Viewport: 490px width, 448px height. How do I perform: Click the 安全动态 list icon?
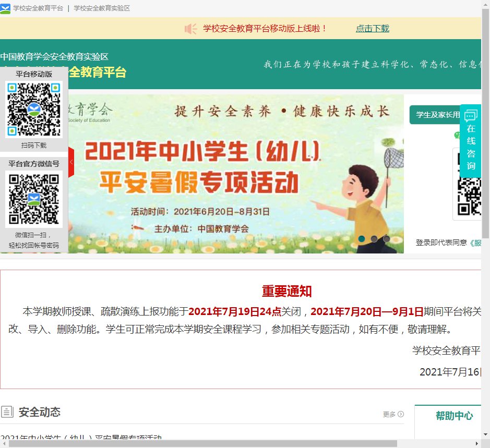coord(7,412)
